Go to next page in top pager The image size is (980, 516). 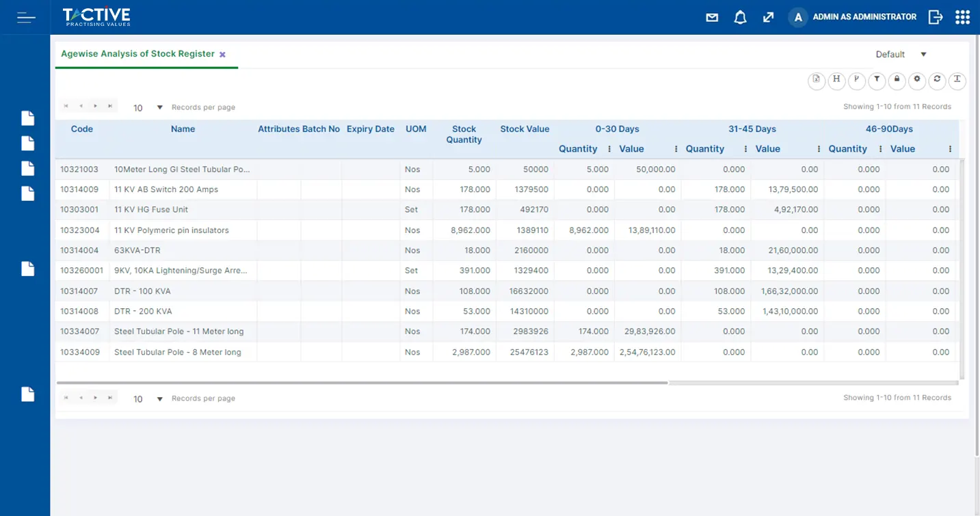coord(95,106)
